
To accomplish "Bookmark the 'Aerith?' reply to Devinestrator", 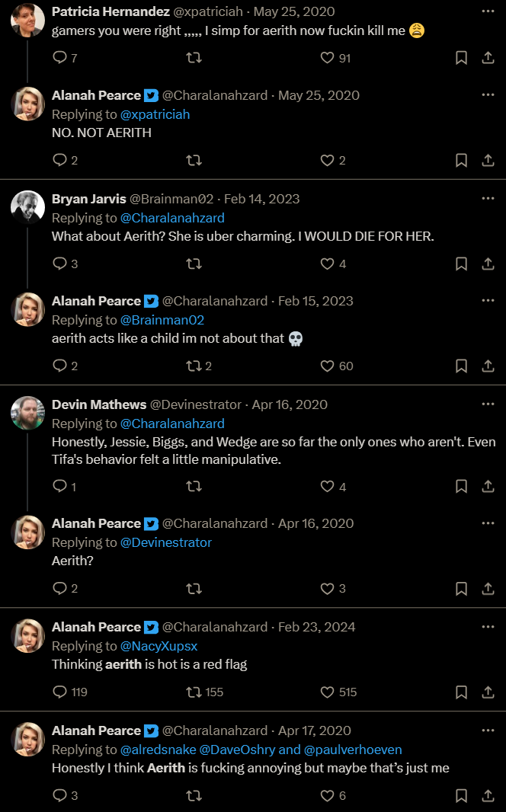I will [x=461, y=589].
